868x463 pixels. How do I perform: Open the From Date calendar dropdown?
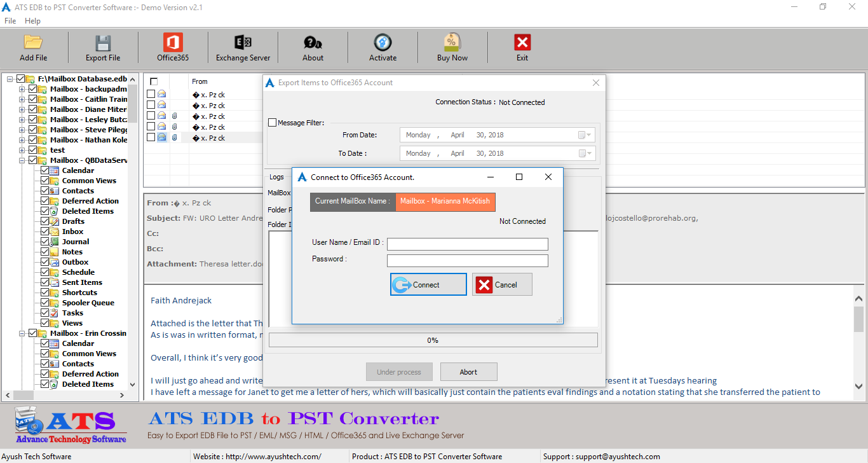point(585,135)
